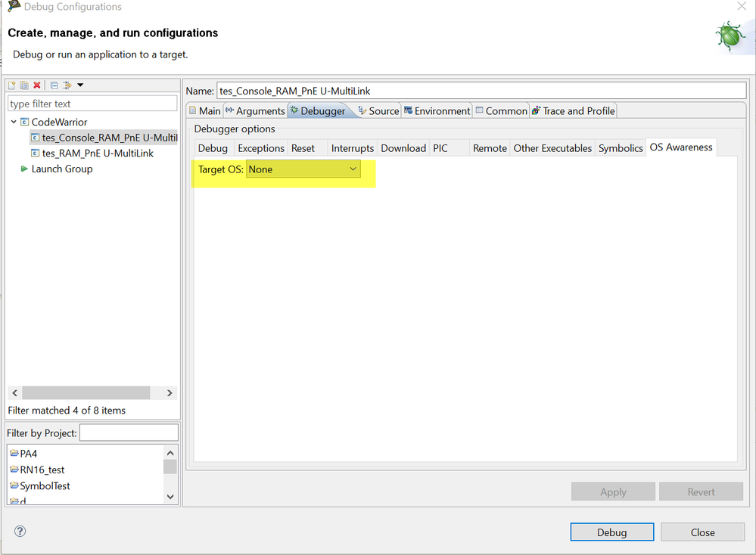
Task: Open the Symbolics debugger sub-tab
Action: click(621, 148)
